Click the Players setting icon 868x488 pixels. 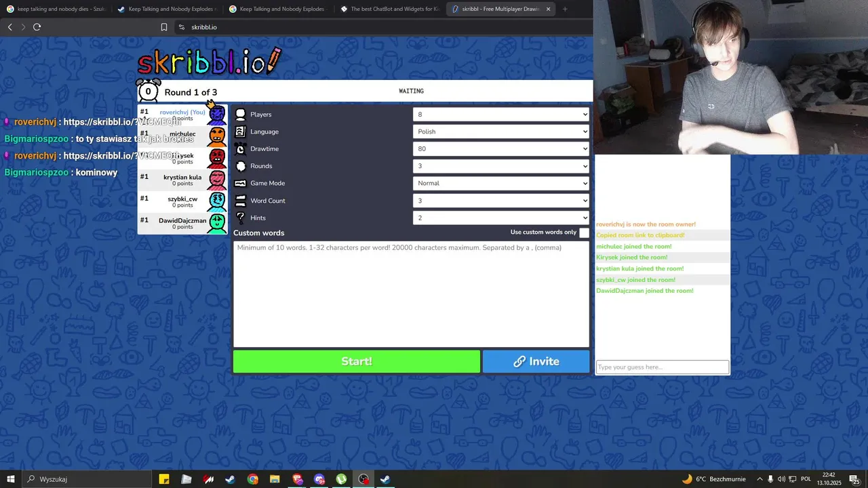240,115
